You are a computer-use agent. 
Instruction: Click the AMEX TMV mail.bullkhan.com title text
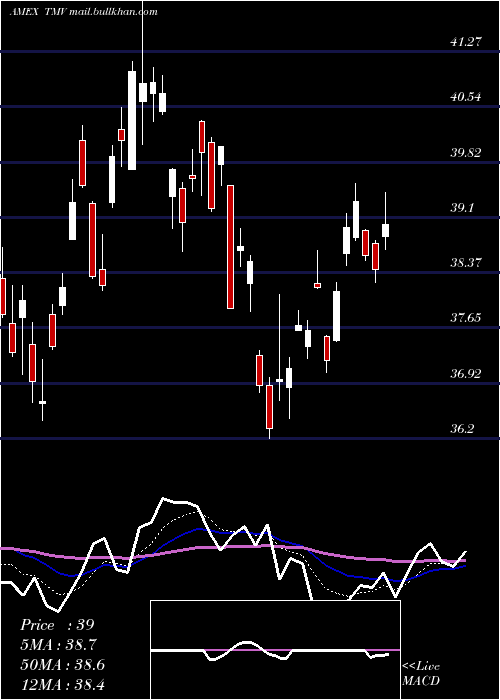click(x=83, y=12)
